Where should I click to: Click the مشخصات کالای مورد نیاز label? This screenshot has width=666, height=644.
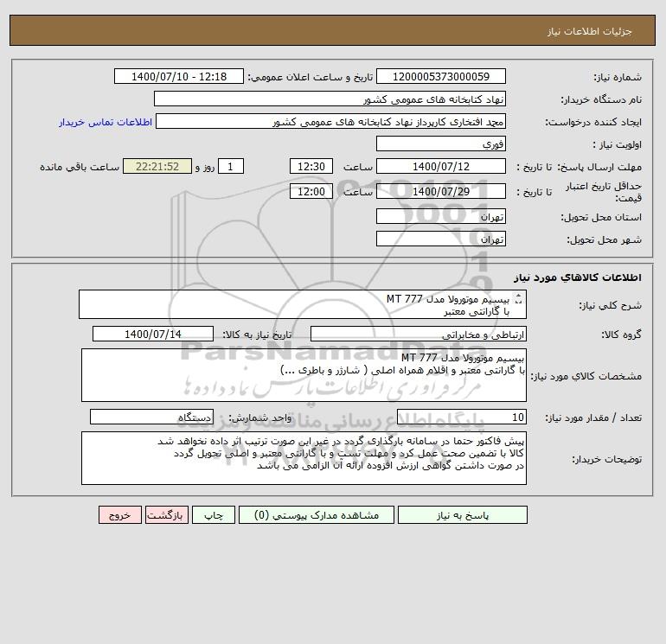(586, 376)
